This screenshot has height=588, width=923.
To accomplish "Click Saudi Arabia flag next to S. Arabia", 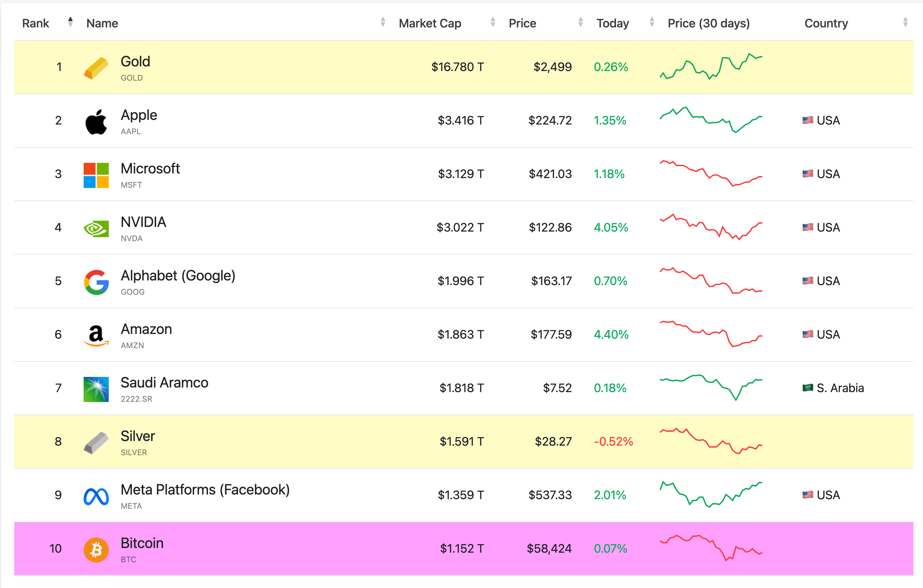I will (x=807, y=388).
